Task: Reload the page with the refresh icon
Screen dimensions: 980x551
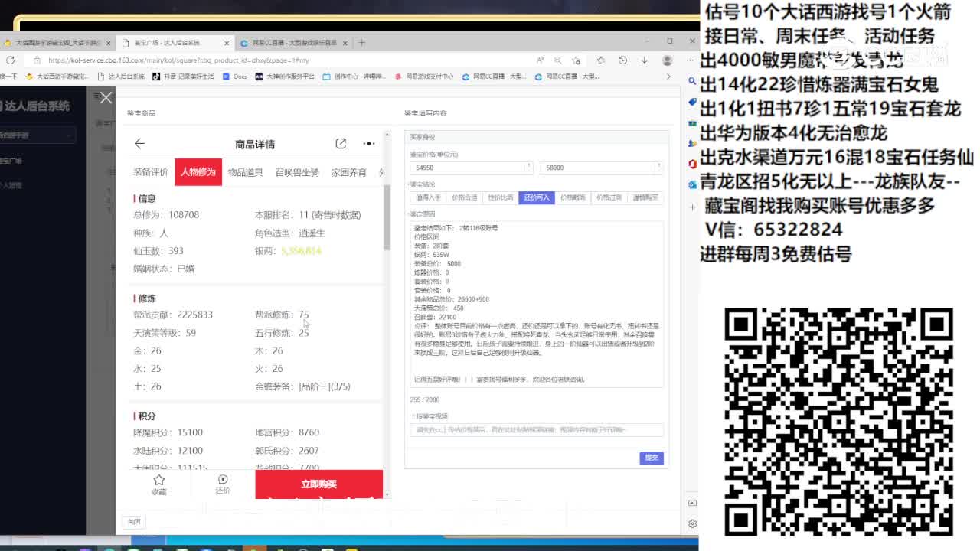Action: pos(11,60)
